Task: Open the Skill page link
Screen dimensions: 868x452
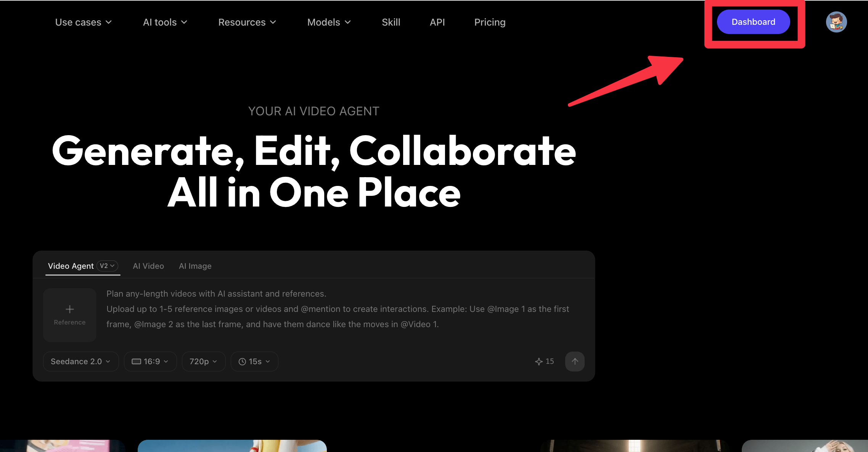Action: pos(391,22)
